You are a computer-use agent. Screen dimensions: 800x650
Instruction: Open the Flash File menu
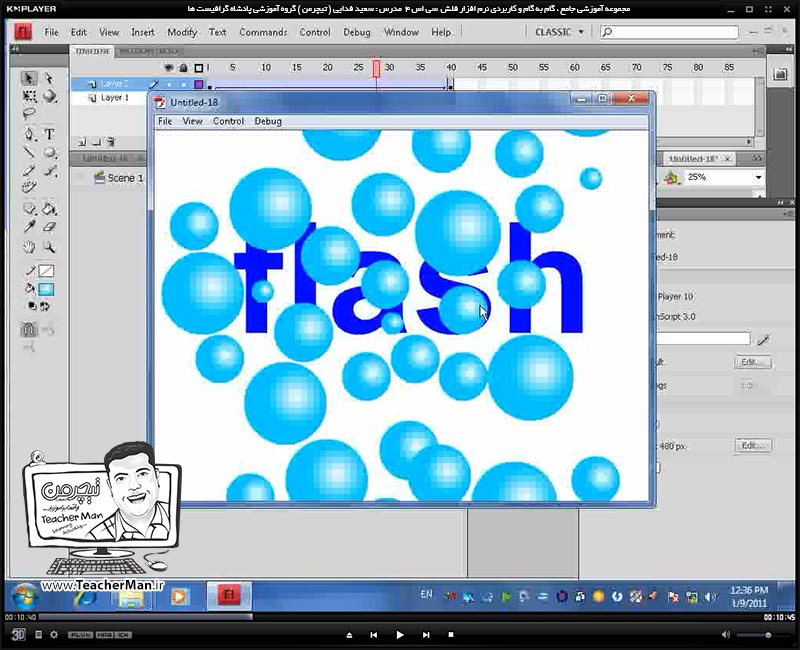click(52, 32)
